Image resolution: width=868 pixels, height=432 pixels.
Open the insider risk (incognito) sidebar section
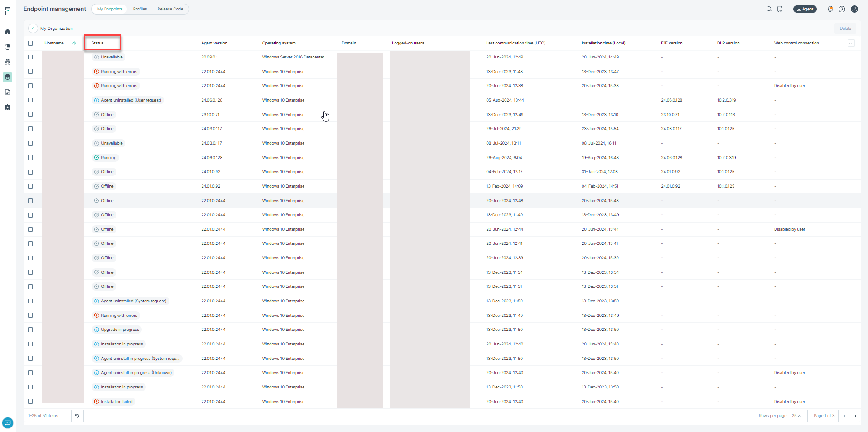[x=7, y=62]
